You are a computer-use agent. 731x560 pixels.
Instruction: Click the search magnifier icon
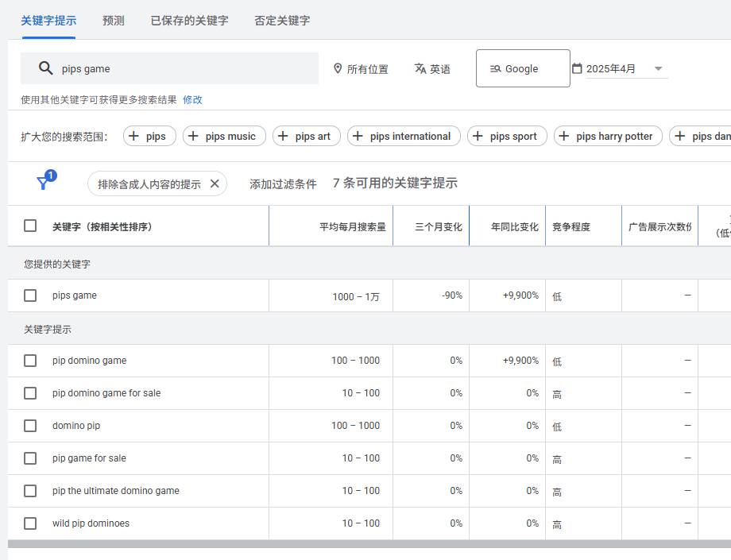point(45,68)
